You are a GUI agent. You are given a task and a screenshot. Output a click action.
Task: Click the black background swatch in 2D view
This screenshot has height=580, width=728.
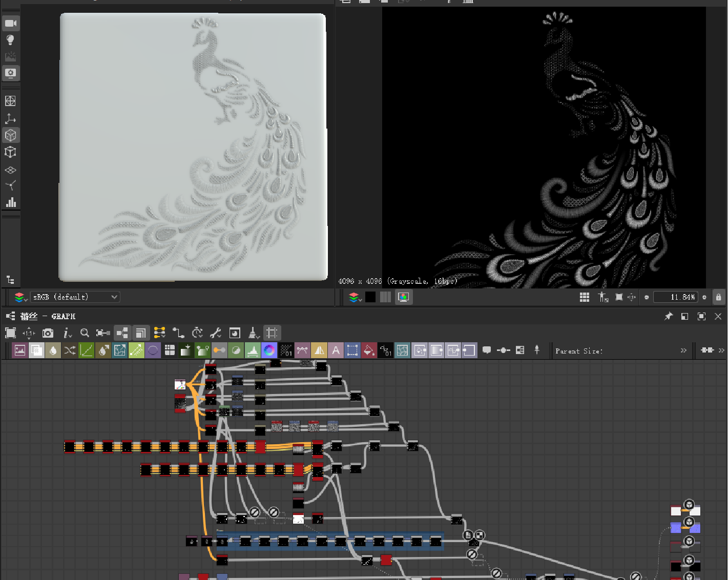click(370, 297)
